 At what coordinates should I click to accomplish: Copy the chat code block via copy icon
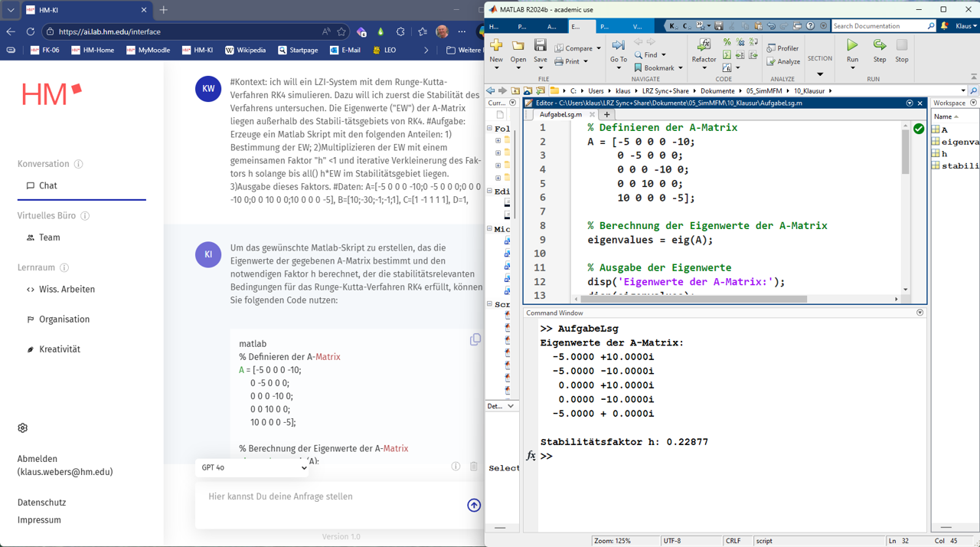click(x=475, y=339)
